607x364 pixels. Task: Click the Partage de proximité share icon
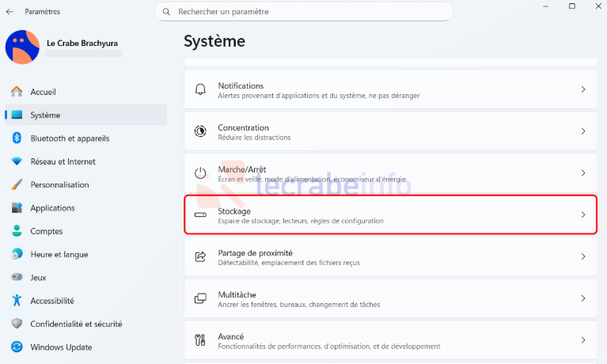pyautogui.click(x=201, y=256)
